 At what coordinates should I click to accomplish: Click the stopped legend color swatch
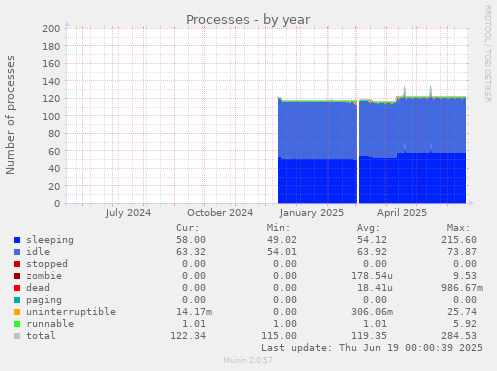17,264
